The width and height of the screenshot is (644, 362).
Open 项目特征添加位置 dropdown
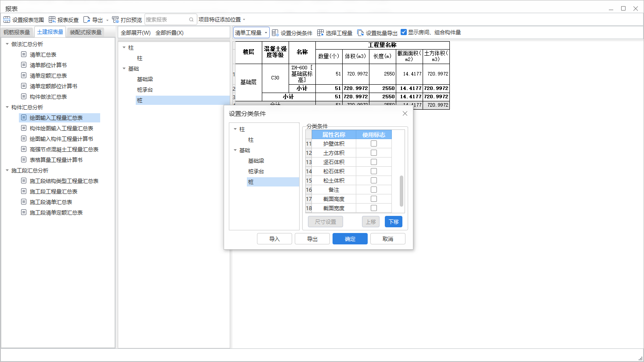tap(222, 20)
